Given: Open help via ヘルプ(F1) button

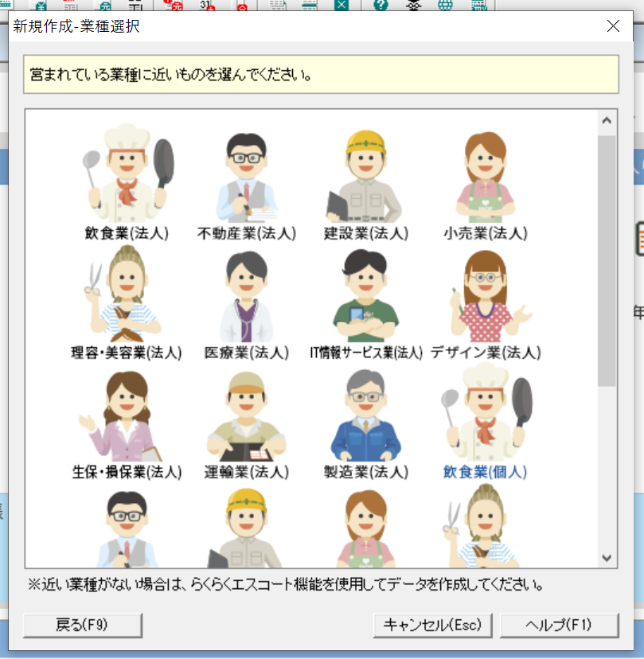Looking at the screenshot, I should click(x=559, y=625).
